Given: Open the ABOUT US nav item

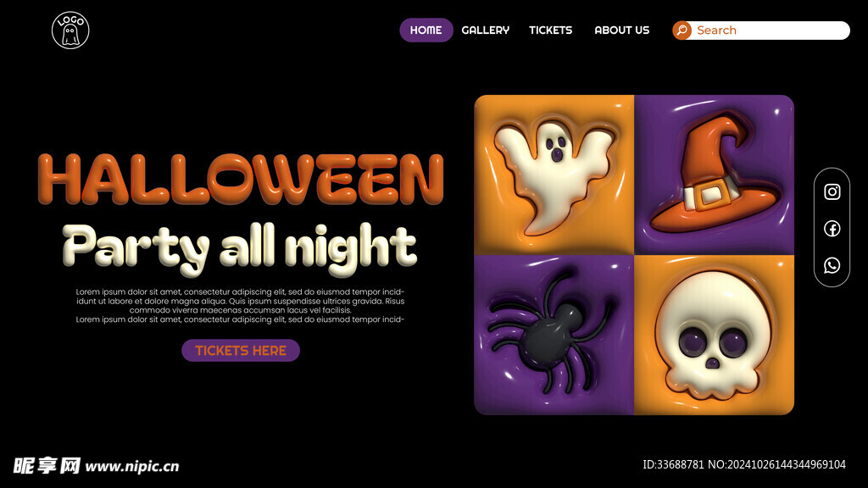Looking at the screenshot, I should 621,30.
